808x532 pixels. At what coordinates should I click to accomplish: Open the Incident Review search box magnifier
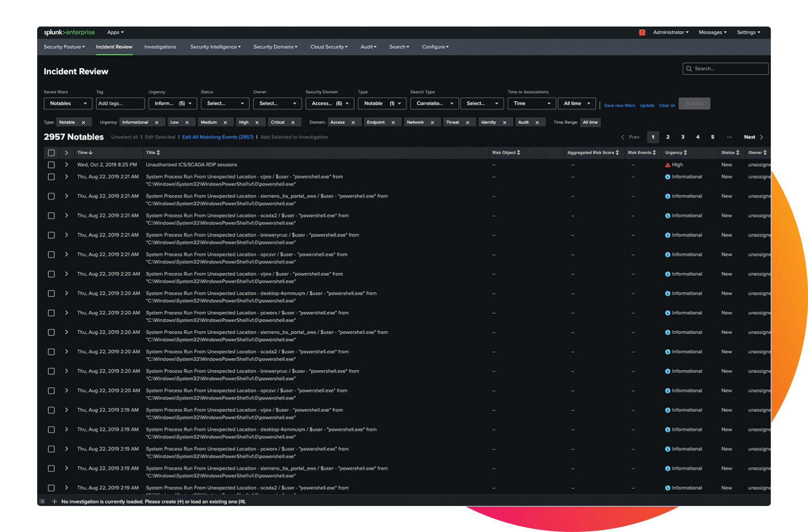click(689, 69)
